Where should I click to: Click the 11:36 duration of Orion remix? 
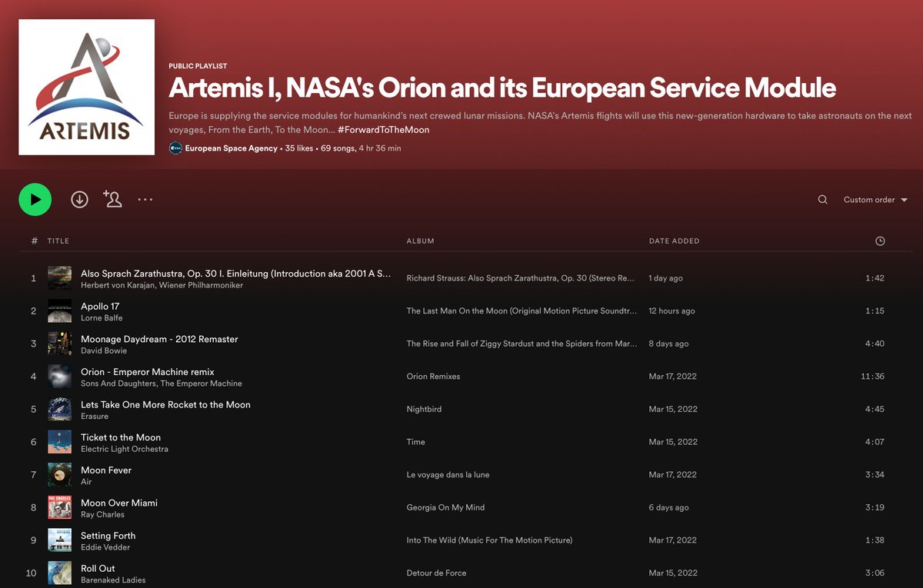tap(873, 377)
